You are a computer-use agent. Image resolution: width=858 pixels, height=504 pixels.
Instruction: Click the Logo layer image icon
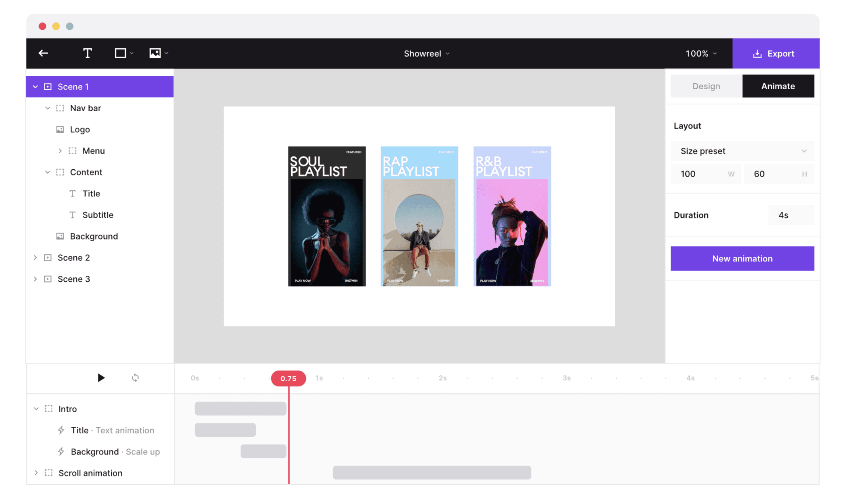60,130
